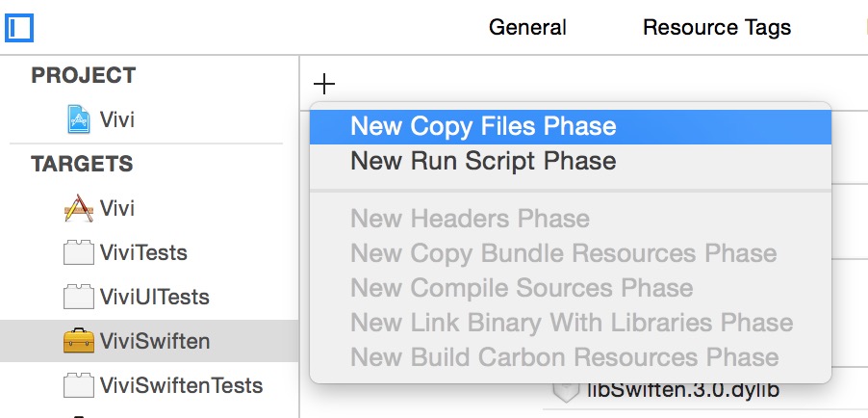Click the libSwiften.3.0.dylib file icon
The image size is (868, 418).
point(565,391)
